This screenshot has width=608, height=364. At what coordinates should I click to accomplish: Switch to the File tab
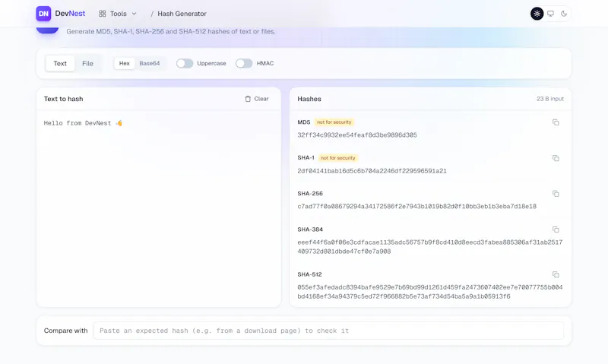click(87, 64)
